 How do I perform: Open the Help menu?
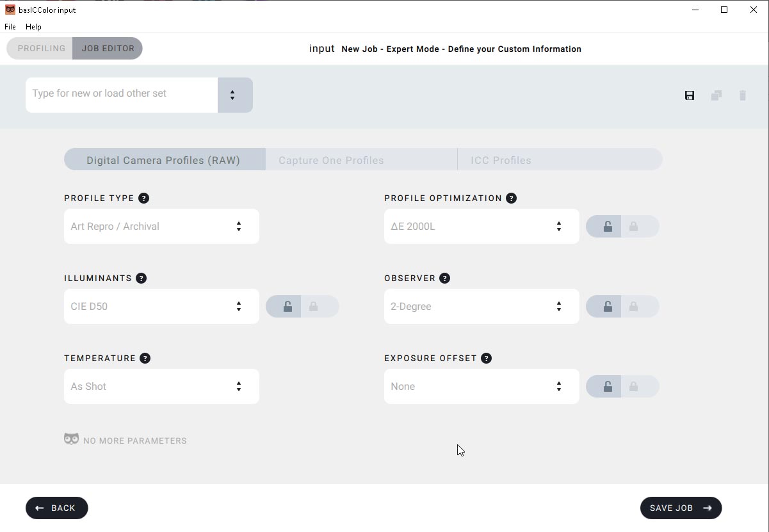pyautogui.click(x=33, y=27)
